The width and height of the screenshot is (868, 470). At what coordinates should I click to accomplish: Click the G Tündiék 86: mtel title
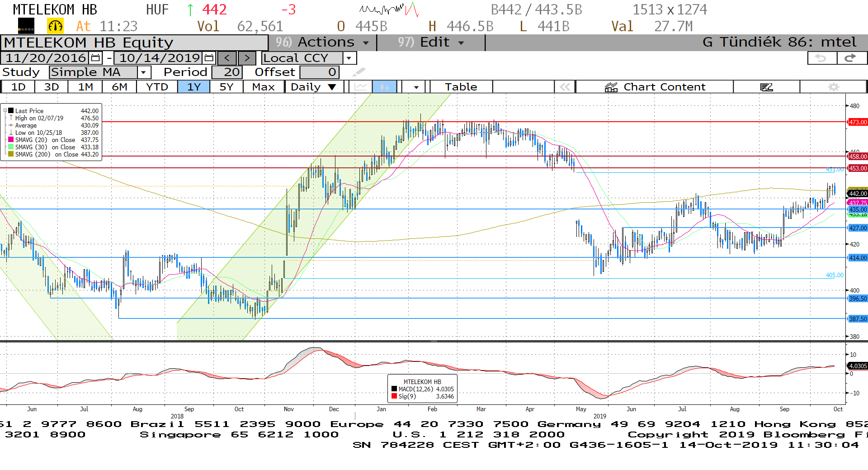(x=779, y=43)
